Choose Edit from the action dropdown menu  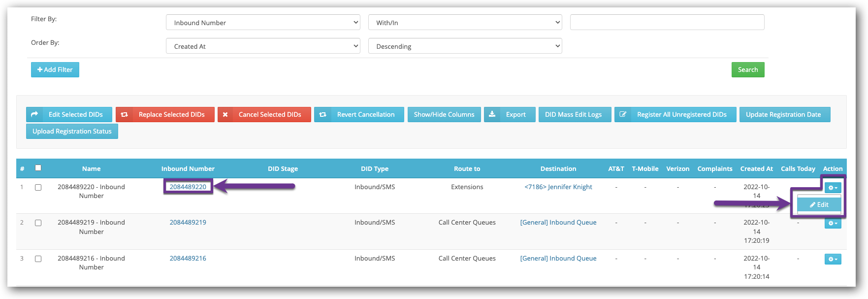[819, 205]
